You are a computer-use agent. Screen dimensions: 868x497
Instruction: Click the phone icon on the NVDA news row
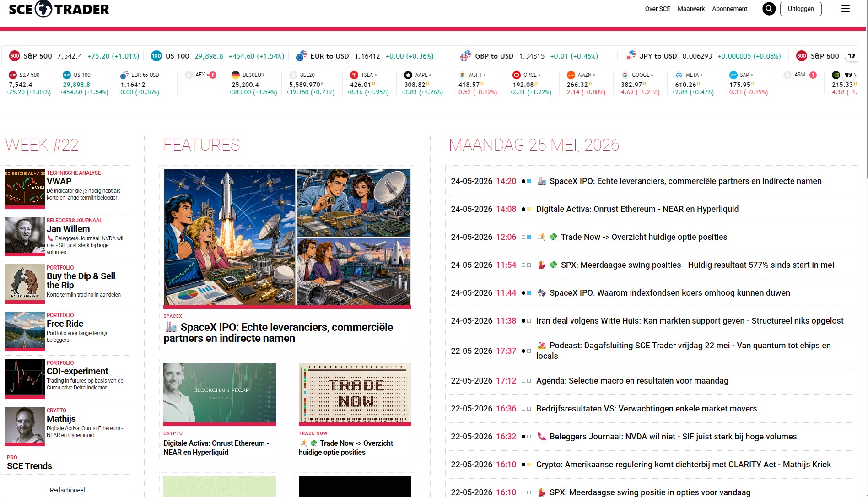click(x=542, y=437)
